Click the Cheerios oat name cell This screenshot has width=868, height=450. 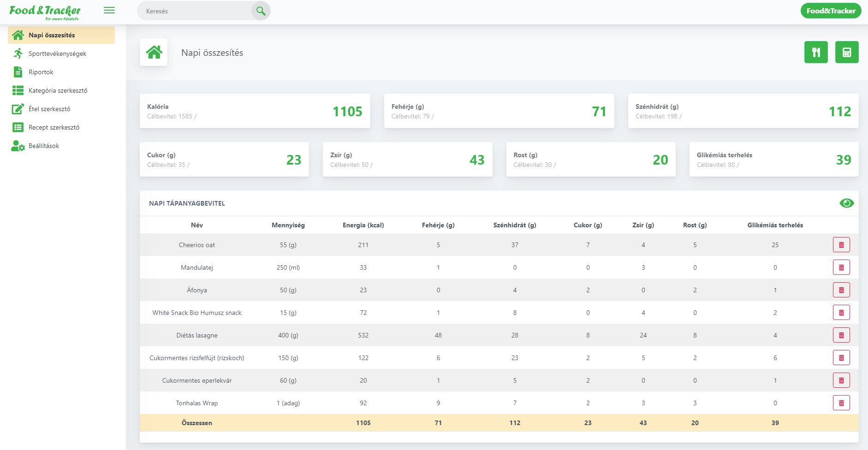[197, 245]
